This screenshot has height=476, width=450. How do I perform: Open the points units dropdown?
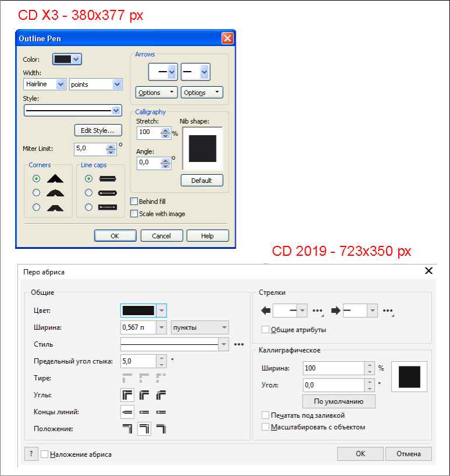pos(117,84)
